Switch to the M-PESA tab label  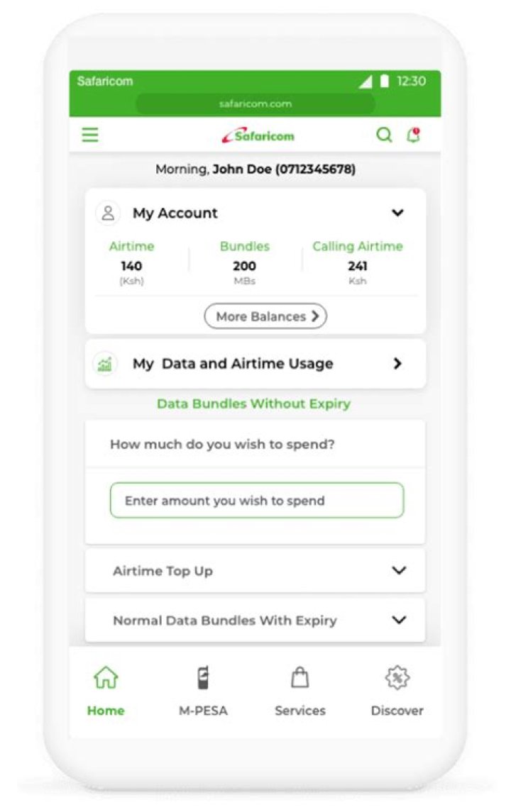click(x=203, y=711)
